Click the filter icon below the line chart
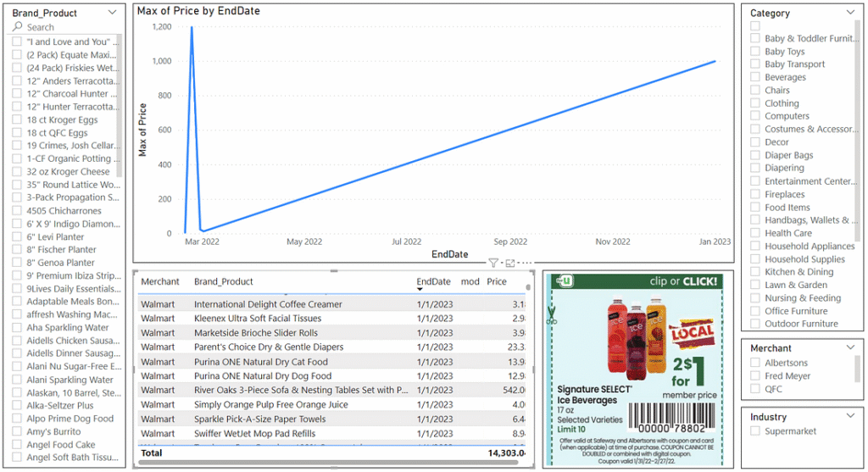 pyautogui.click(x=493, y=264)
